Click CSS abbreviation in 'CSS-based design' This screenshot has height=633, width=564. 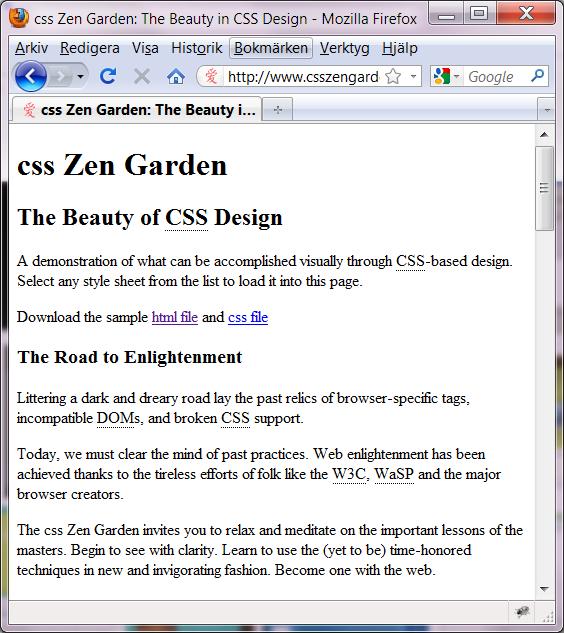[x=410, y=261]
